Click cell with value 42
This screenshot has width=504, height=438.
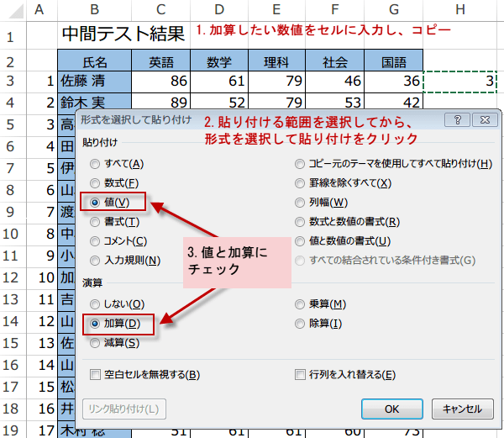pyautogui.click(x=393, y=103)
